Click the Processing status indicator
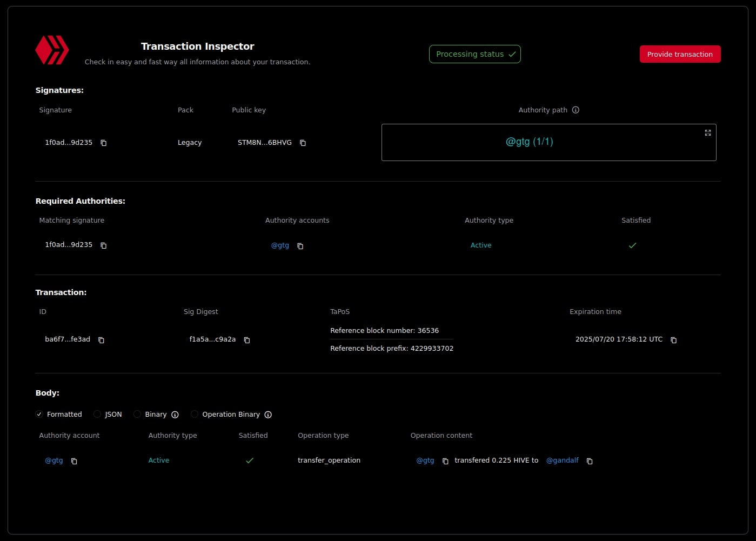Viewport: 756px width, 541px height. click(x=474, y=54)
